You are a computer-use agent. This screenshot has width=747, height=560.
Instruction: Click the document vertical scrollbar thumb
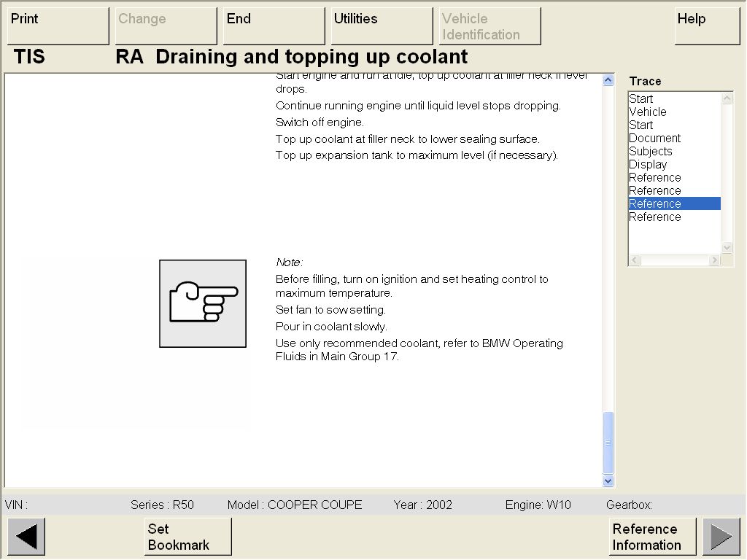(608, 443)
